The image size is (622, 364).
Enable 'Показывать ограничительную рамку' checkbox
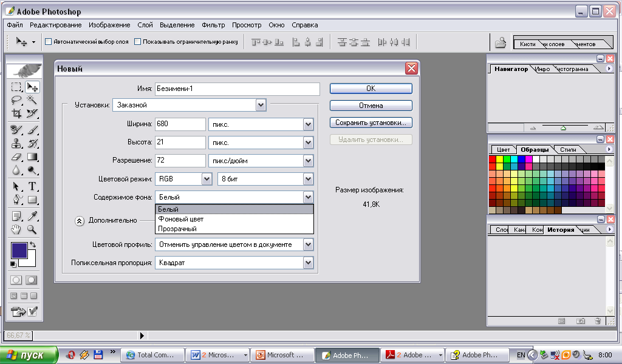click(138, 42)
